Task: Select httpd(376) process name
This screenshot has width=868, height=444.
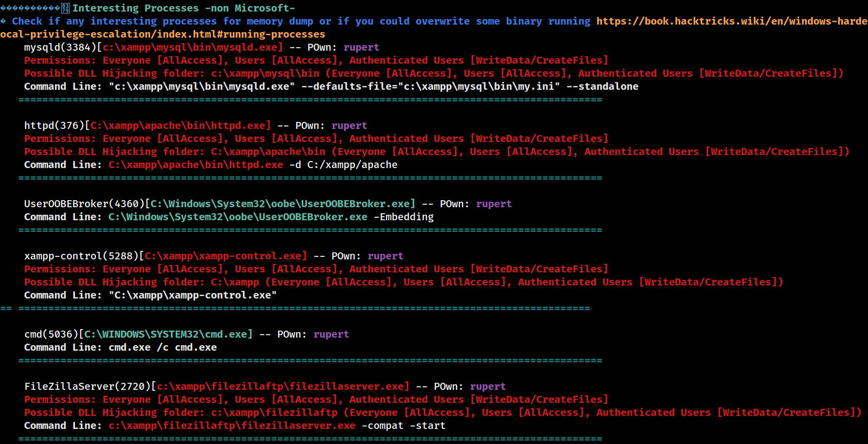Action: (54, 125)
